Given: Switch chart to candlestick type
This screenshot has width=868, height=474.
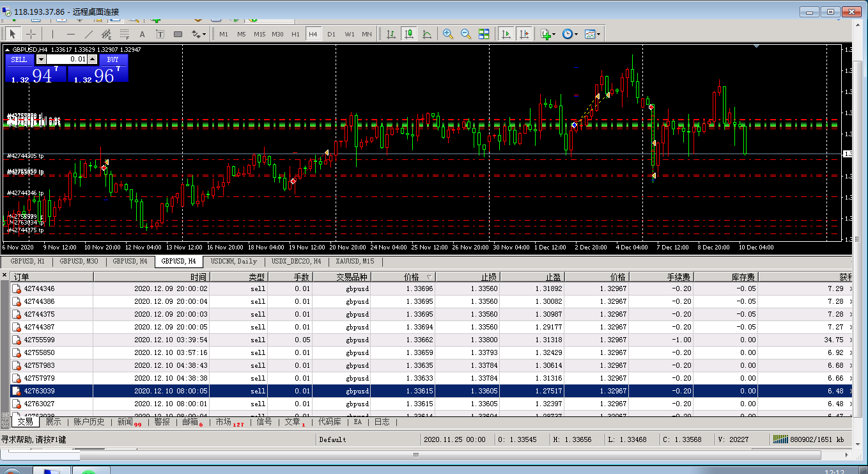Looking at the screenshot, I should pos(408,34).
